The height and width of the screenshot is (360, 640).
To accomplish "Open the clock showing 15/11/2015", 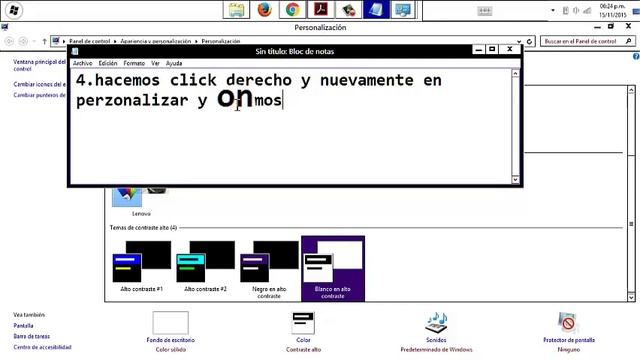I will pos(612,10).
